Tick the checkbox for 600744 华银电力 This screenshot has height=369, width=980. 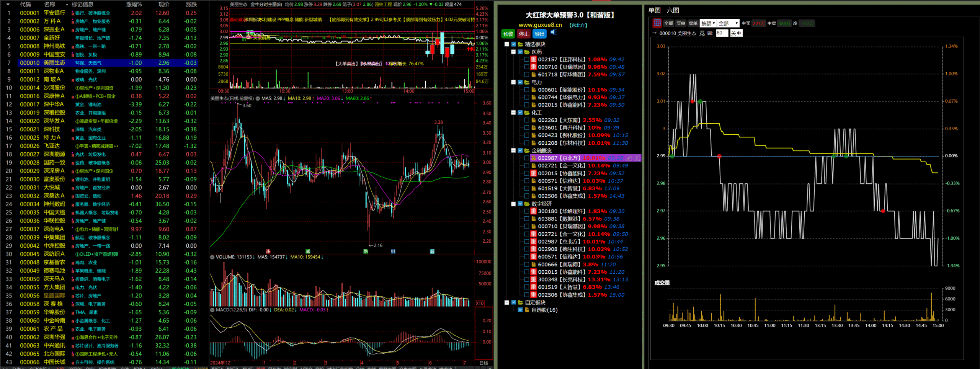(527, 97)
